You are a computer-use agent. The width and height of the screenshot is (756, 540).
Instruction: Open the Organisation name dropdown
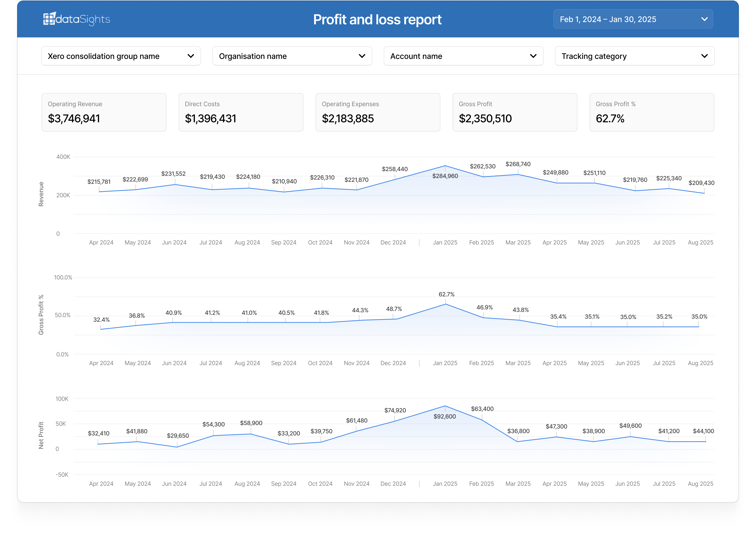tap(292, 56)
